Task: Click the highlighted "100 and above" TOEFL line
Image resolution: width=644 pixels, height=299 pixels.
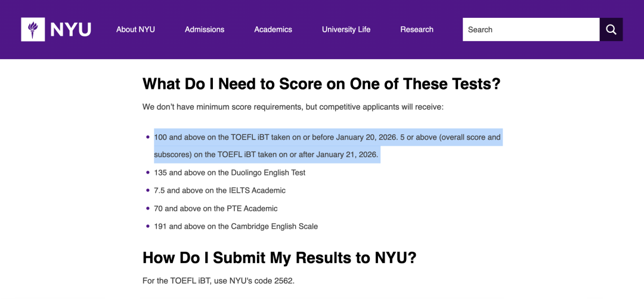Action: (x=327, y=137)
